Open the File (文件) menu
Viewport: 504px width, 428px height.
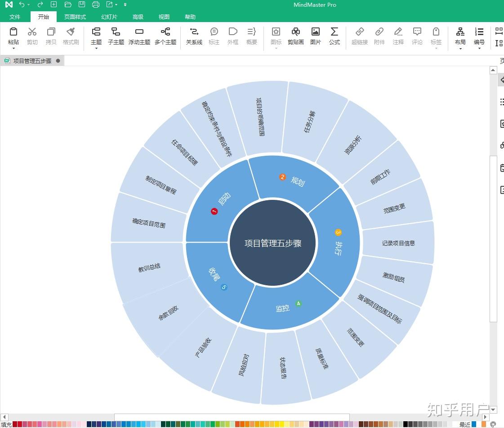click(15, 17)
